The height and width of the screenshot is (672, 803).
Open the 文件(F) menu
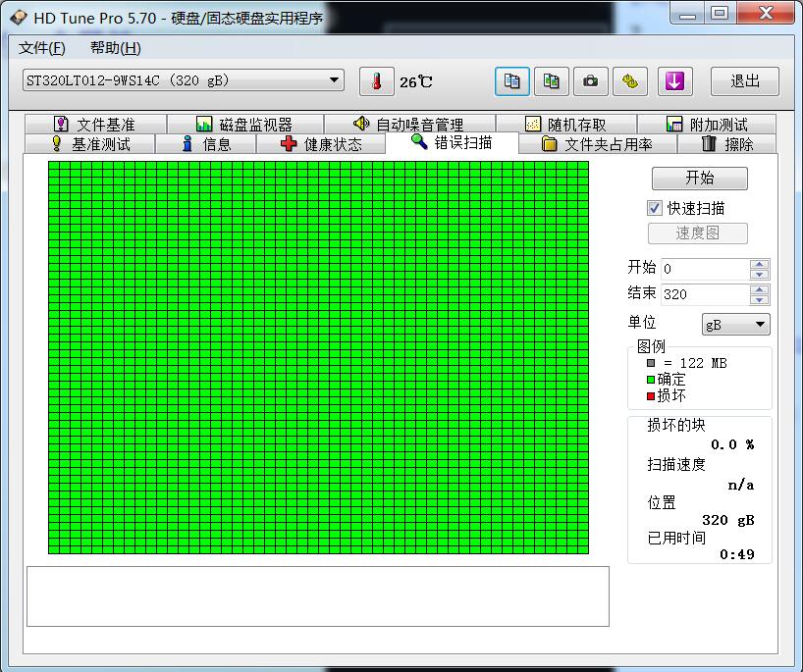click(x=42, y=48)
